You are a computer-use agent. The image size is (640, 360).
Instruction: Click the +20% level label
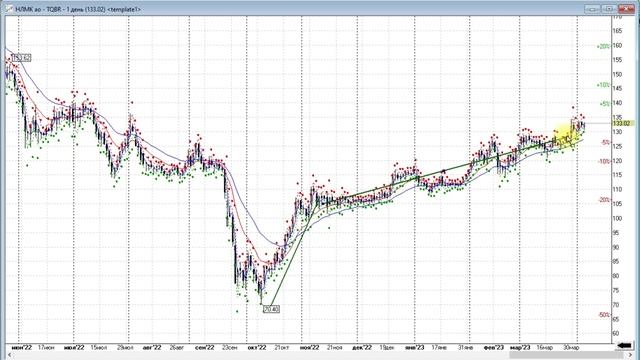tap(603, 47)
